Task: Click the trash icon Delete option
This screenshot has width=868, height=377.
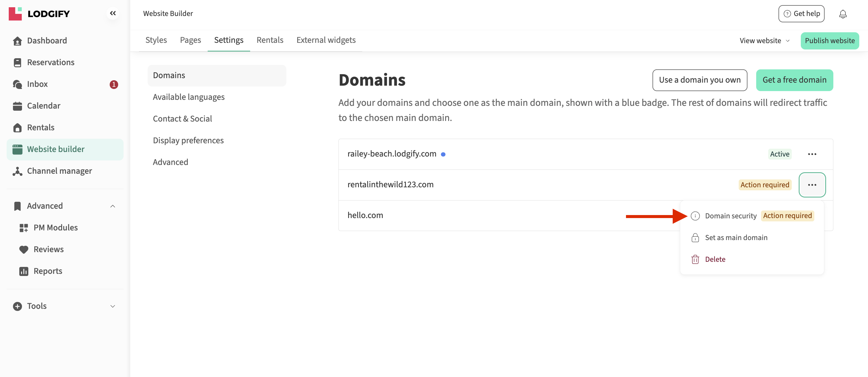Action: (x=714, y=259)
